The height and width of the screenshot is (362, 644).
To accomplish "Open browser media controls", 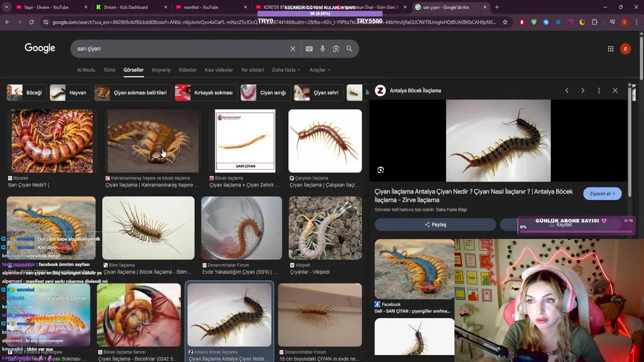I will tap(612, 22).
